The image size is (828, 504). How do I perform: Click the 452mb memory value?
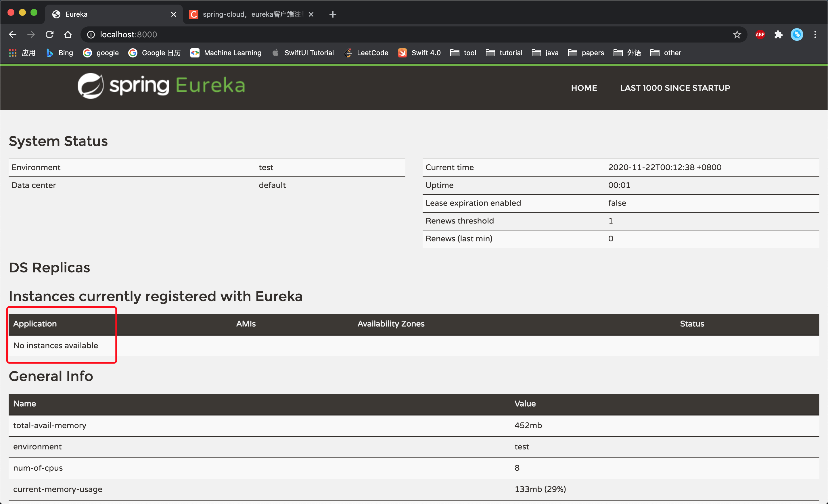528,426
